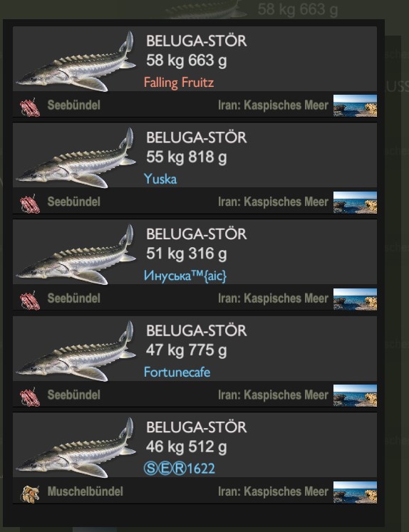The width and height of the screenshot is (409, 532).
Task: Open the Kaspisches Meer thumbnail for the 46 kg catch
Action: 355,492
